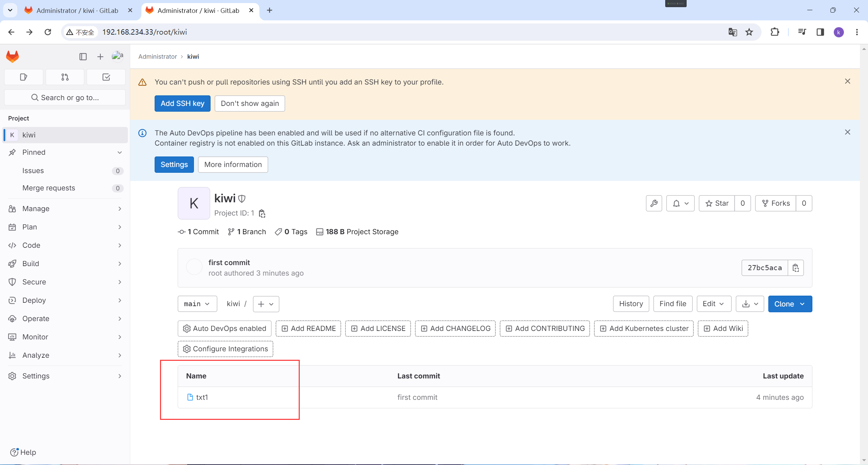Open notification bell dropdown

pos(680,203)
